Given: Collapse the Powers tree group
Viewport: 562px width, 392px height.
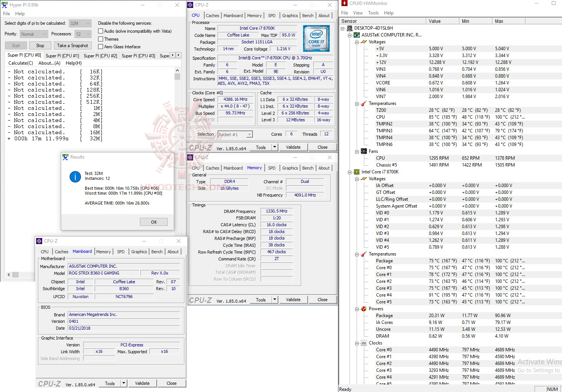Looking at the screenshot, I should point(357,309).
